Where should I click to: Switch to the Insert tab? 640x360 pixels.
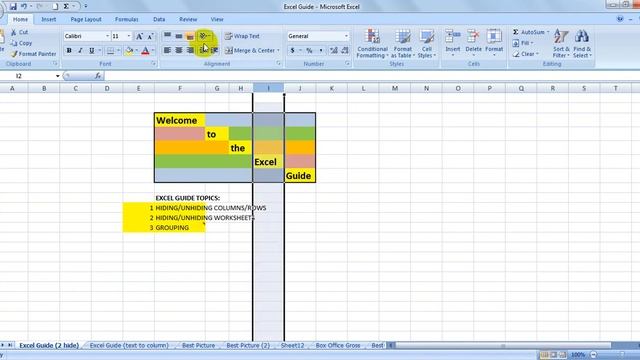click(49, 19)
